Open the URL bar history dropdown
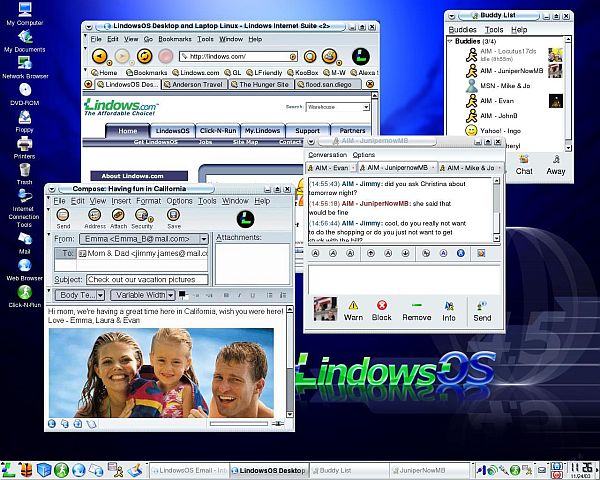Screen dimensions: 600x480 point(293,57)
